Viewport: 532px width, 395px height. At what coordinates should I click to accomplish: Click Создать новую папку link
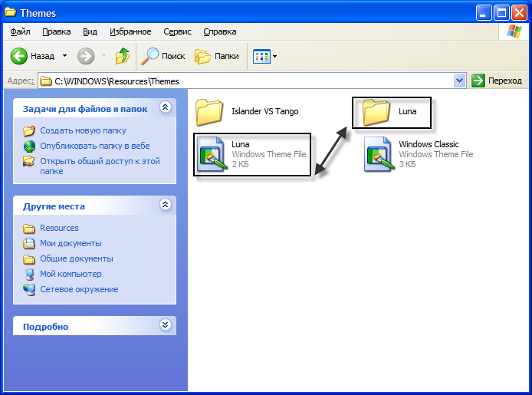[83, 130]
